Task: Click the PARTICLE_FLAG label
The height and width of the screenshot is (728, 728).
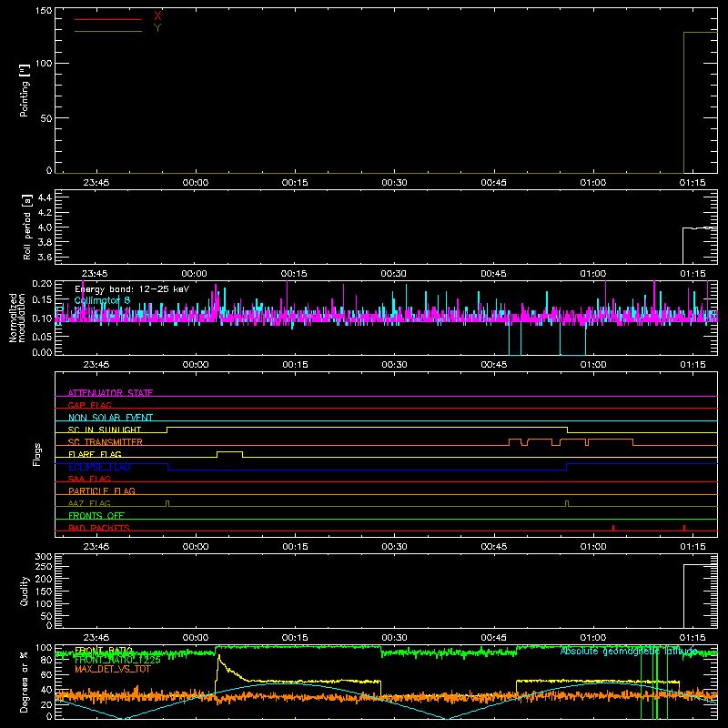Action: (x=102, y=490)
